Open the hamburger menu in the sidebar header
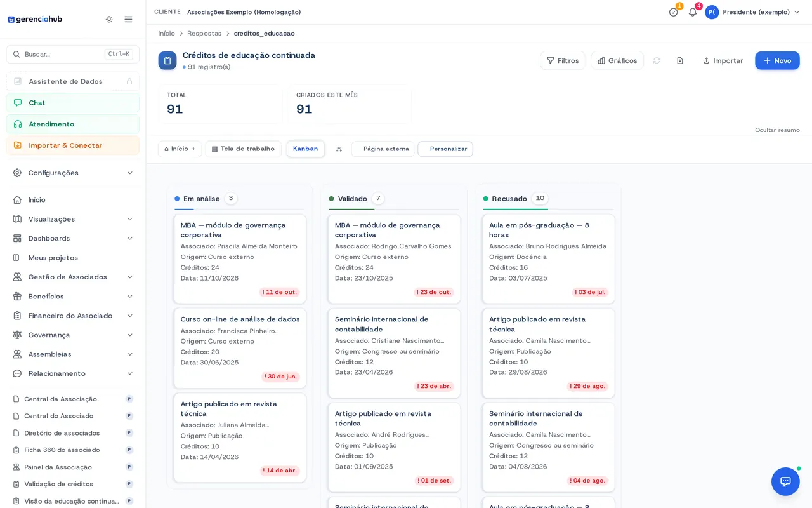This screenshot has height=508, width=812. [128, 19]
